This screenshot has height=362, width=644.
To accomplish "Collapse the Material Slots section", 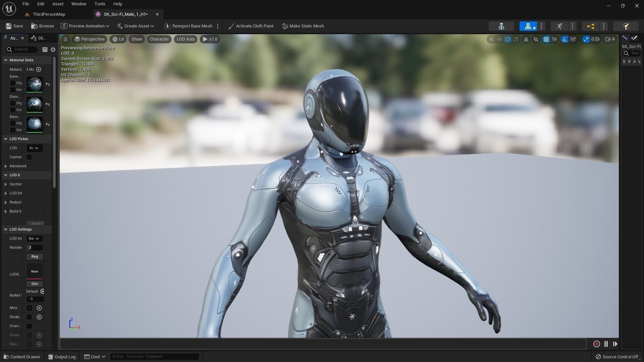I will pos(6,60).
